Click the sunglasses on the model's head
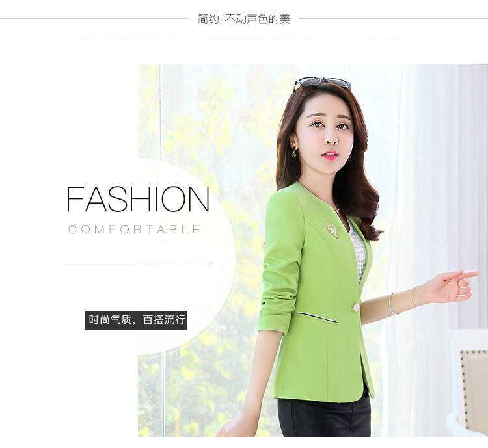 coord(322,83)
